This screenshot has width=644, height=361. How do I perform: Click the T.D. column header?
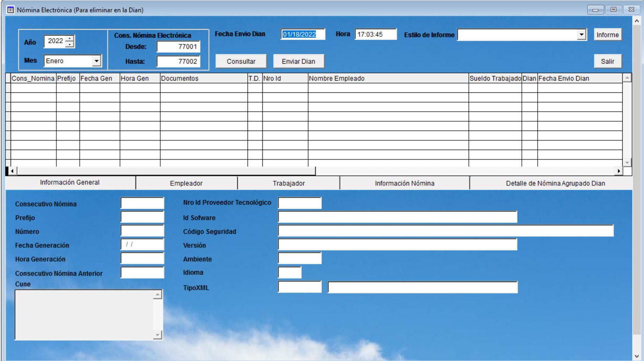click(x=255, y=78)
